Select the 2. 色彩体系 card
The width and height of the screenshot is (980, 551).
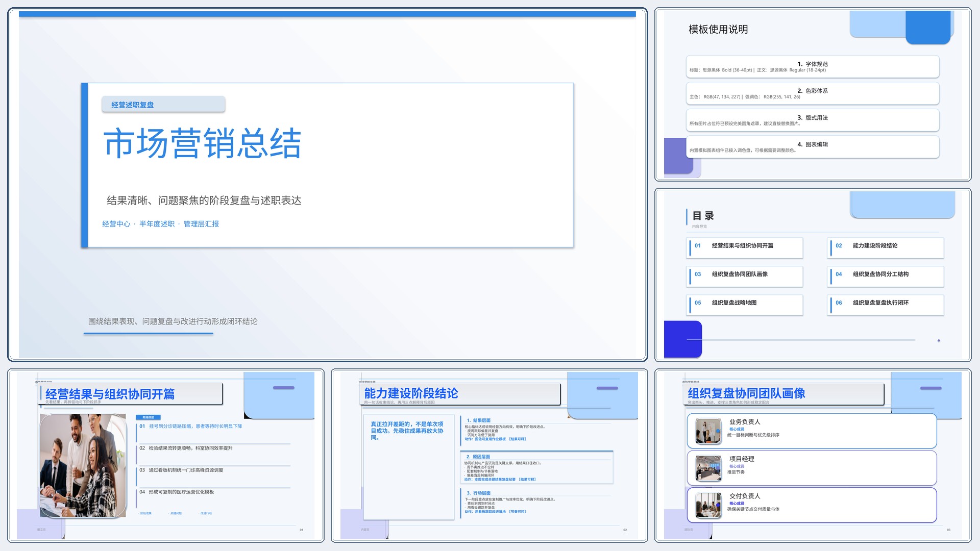[813, 93]
